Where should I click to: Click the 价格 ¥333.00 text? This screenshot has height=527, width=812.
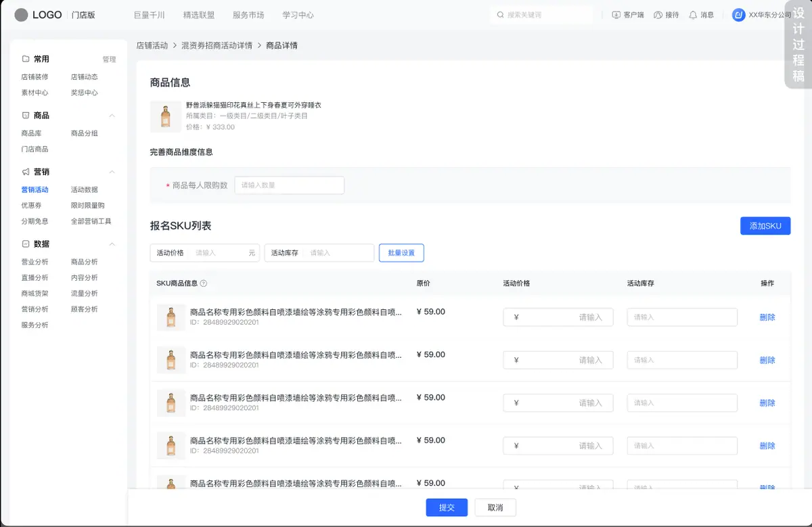(x=210, y=127)
